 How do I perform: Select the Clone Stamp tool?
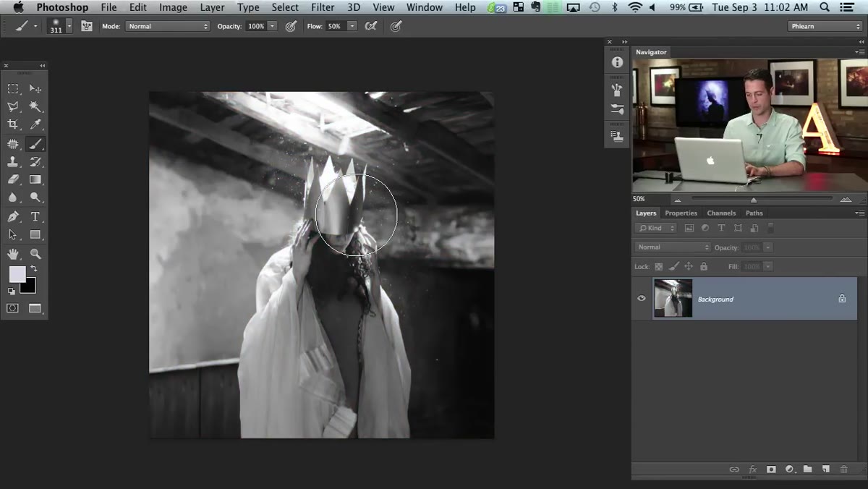pyautogui.click(x=13, y=162)
